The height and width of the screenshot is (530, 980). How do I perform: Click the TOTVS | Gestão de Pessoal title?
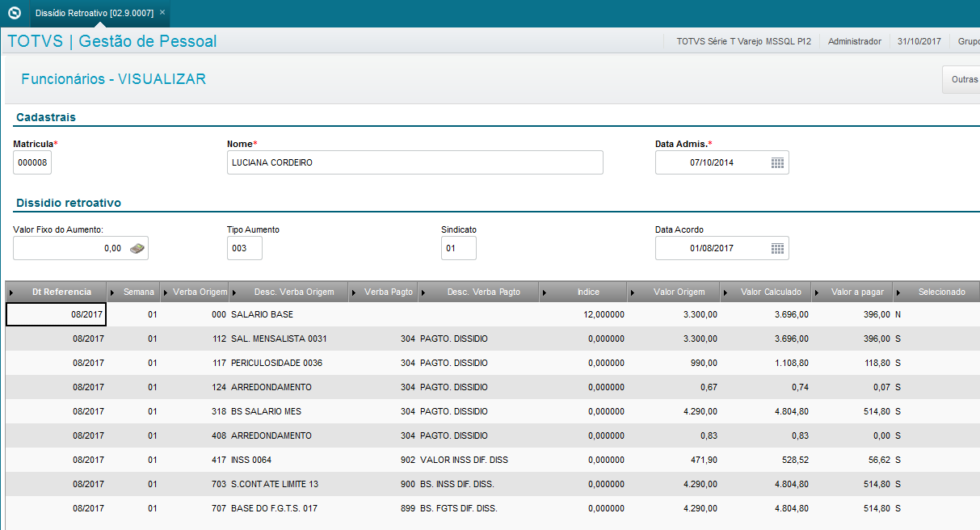112,41
